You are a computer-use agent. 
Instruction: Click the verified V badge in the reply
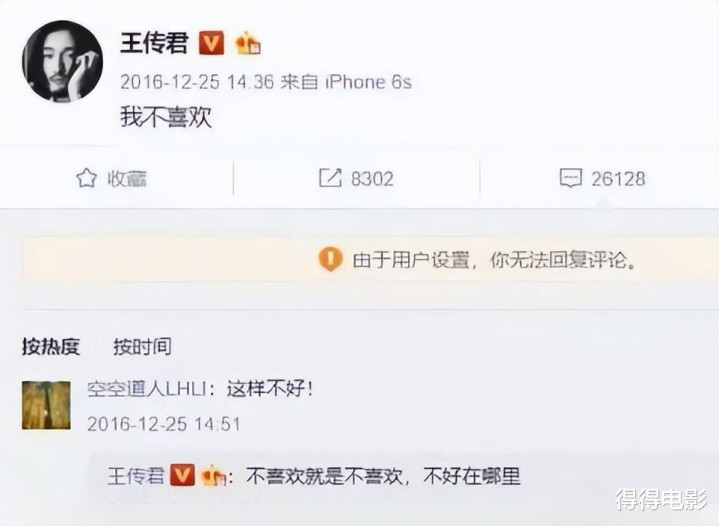[x=183, y=475]
